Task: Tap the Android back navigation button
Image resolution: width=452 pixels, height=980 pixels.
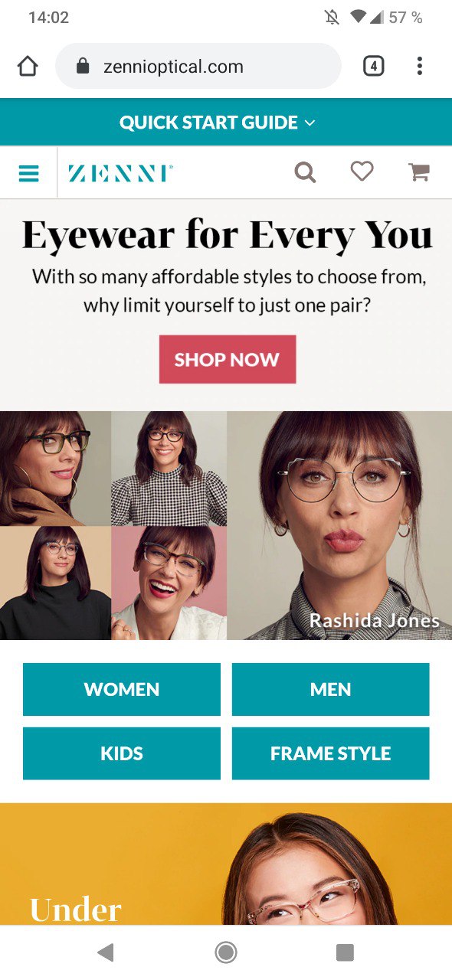Action: point(106,952)
